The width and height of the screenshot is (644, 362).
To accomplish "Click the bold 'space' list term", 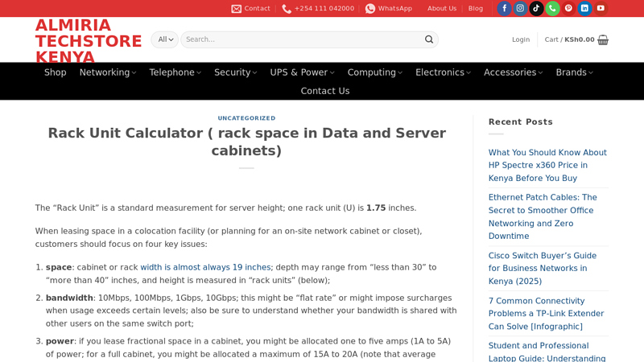I will pos(59,267).
